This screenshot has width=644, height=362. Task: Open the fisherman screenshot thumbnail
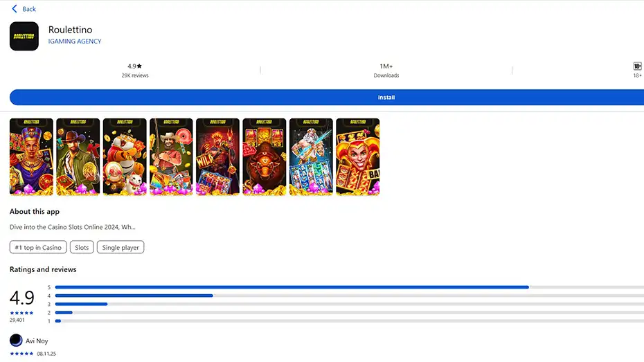tap(171, 157)
